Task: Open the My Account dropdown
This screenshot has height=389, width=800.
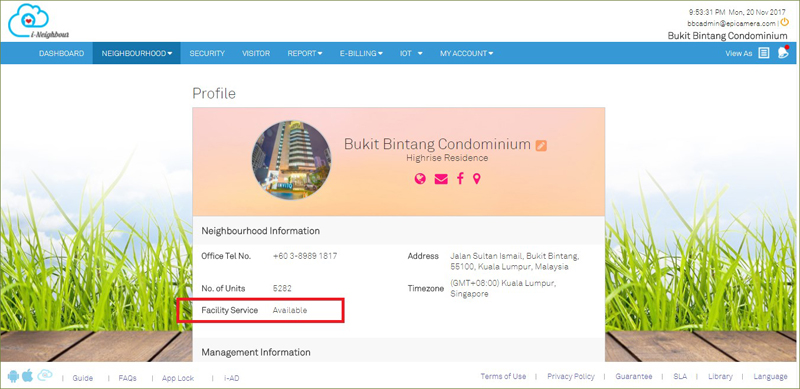Action: [466, 53]
